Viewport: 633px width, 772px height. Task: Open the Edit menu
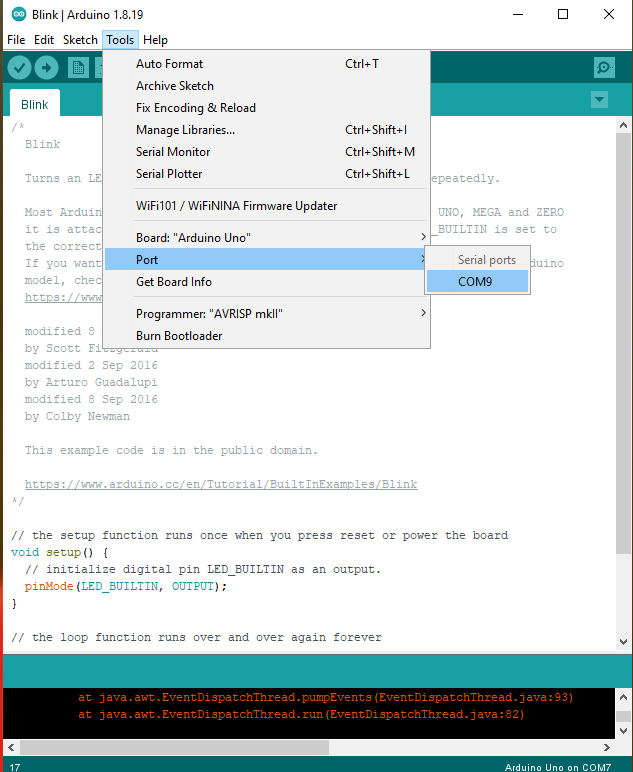click(44, 40)
